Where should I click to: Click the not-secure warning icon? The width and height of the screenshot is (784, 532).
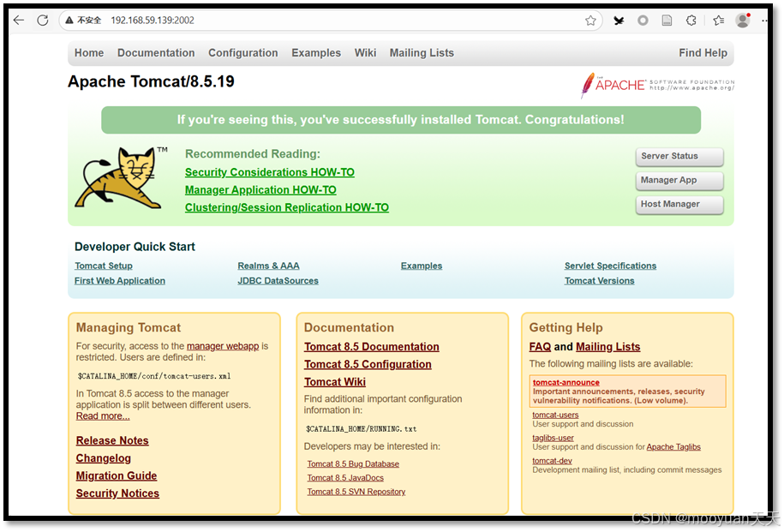coord(69,20)
